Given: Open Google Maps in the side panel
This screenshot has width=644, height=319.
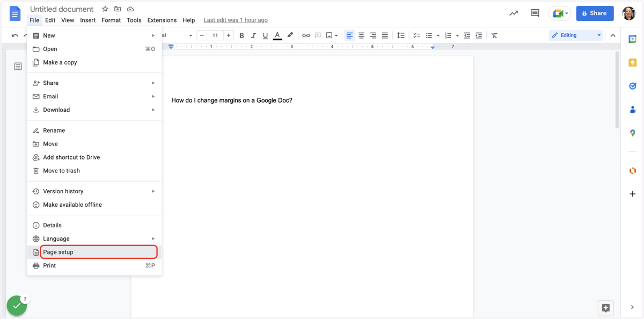Looking at the screenshot, I should pyautogui.click(x=633, y=133).
